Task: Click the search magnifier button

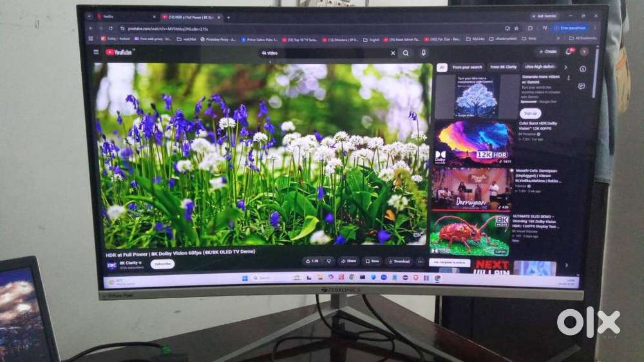Action: [x=405, y=53]
